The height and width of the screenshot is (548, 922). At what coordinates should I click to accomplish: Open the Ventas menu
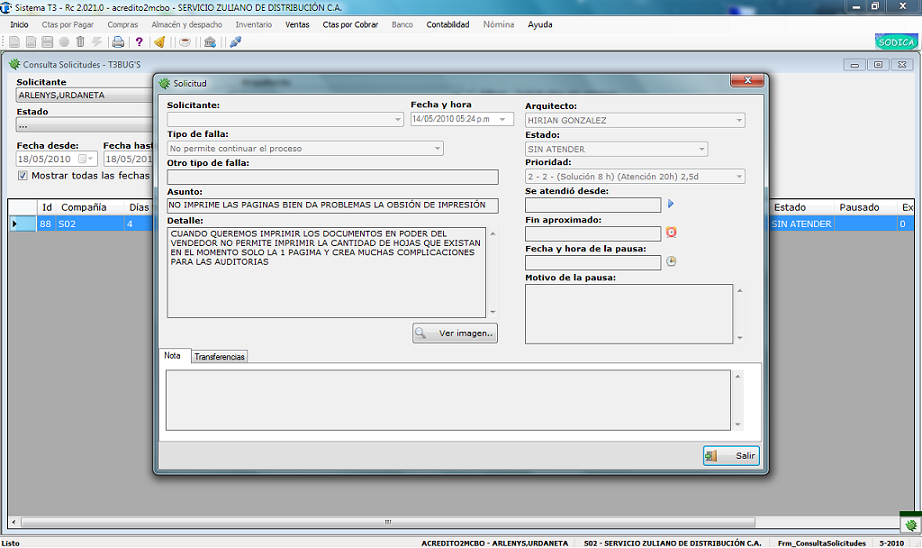(297, 25)
